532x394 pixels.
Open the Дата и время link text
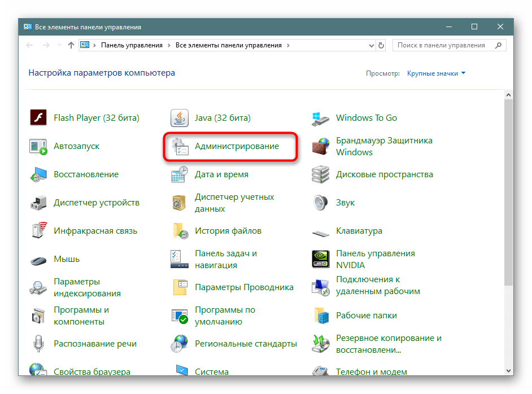click(221, 174)
